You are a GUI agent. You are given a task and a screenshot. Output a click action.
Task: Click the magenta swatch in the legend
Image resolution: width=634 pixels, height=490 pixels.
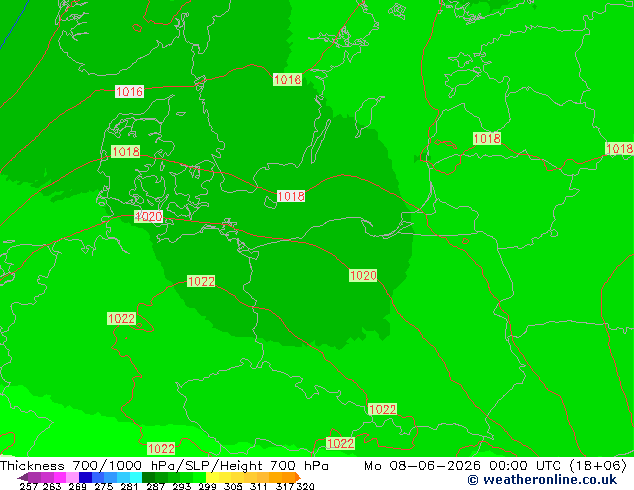[x=60, y=477]
